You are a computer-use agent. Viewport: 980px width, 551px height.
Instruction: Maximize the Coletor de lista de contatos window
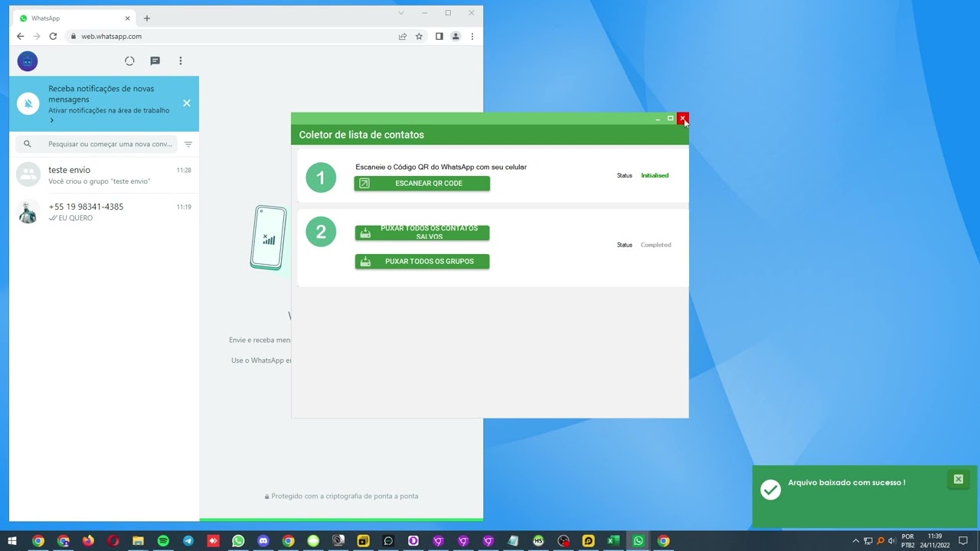pos(670,119)
